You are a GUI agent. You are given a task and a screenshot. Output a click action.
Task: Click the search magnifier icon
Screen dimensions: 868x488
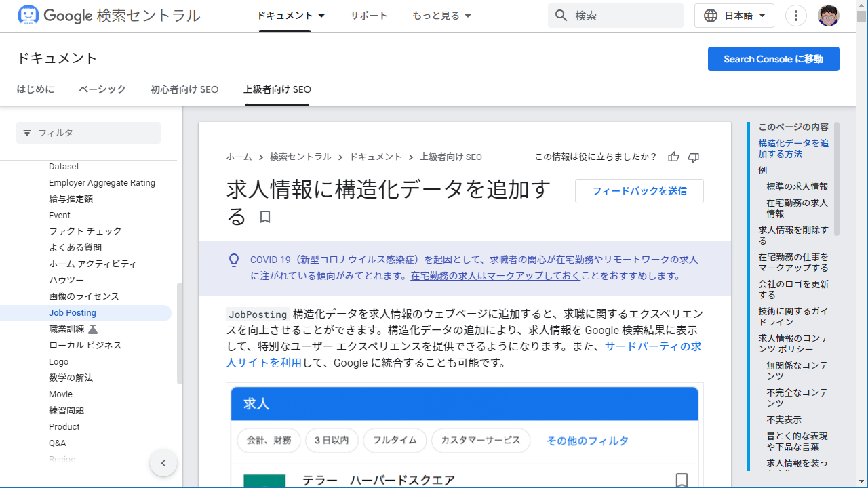(561, 16)
